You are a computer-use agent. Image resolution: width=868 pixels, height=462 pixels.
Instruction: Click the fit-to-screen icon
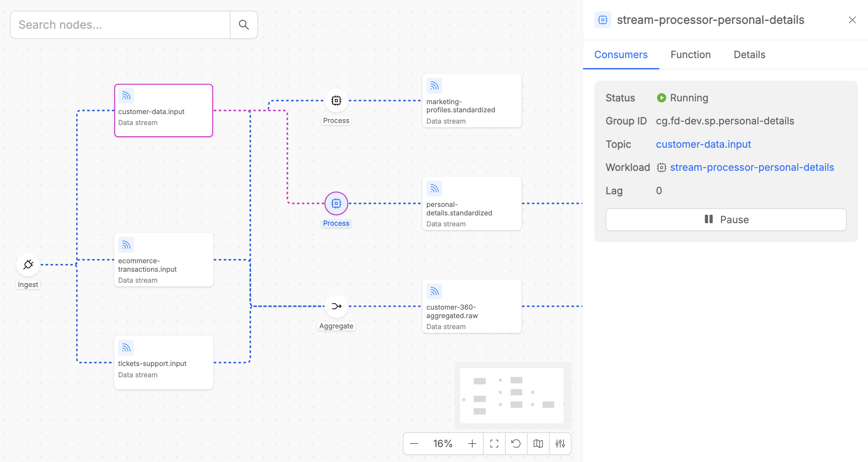[494, 444]
